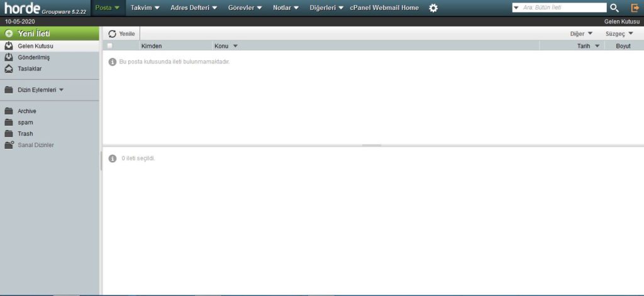
Task: Open the Posta menu
Action: (x=107, y=8)
